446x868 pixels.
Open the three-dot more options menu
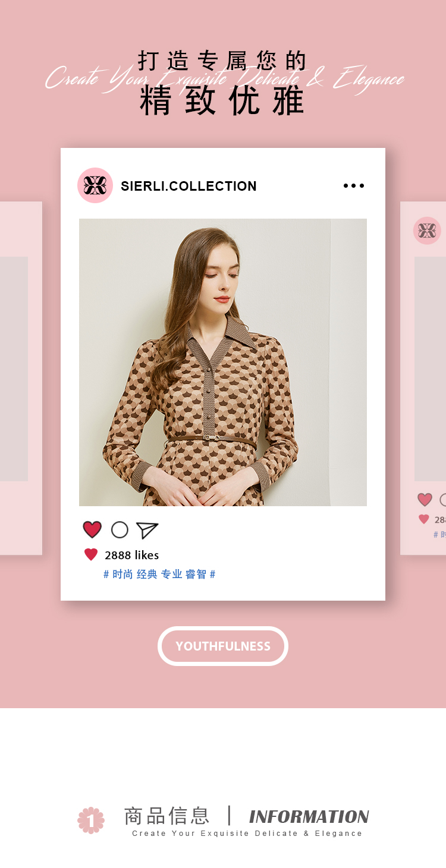point(354,186)
